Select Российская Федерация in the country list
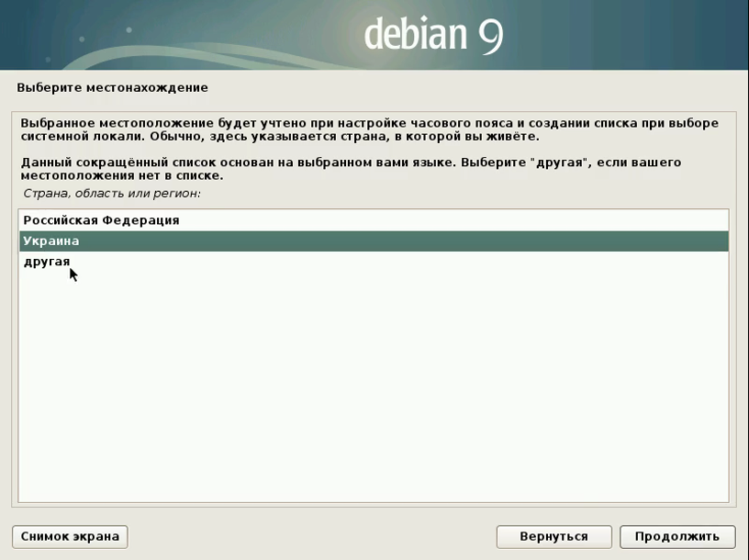 tap(101, 220)
